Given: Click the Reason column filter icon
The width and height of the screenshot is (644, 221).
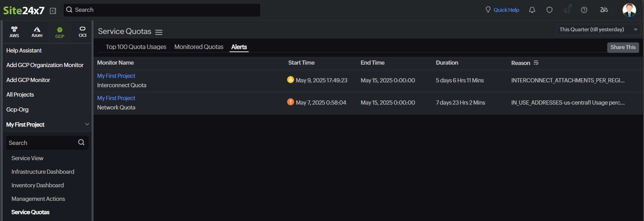Looking at the screenshot, I should [x=536, y=63].
